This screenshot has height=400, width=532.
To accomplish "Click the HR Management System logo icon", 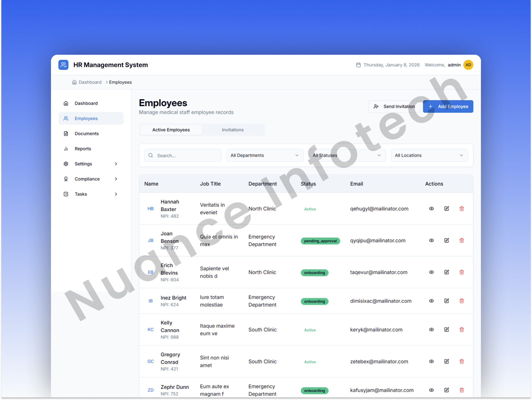I will 63,65.
